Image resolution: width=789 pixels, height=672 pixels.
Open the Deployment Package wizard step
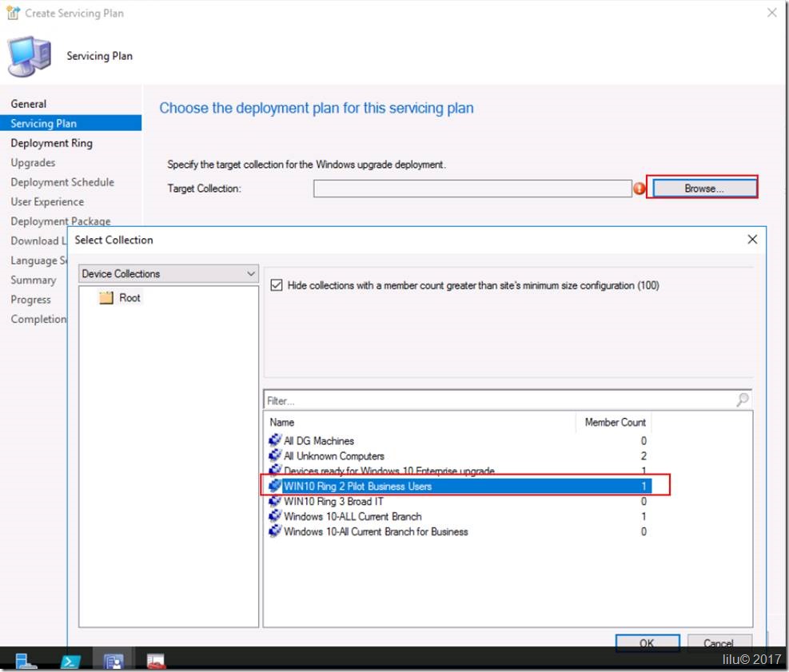[x=61, y=221]
